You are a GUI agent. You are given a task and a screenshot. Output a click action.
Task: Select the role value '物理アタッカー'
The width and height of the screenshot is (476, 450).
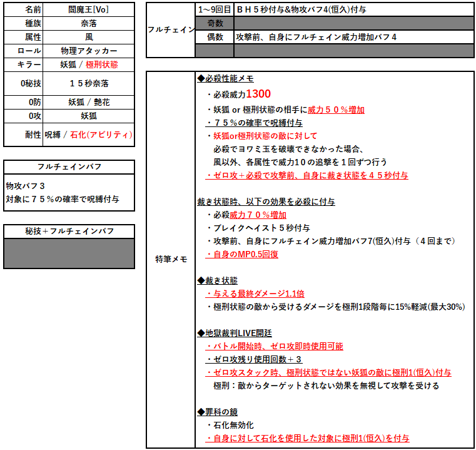88,51
